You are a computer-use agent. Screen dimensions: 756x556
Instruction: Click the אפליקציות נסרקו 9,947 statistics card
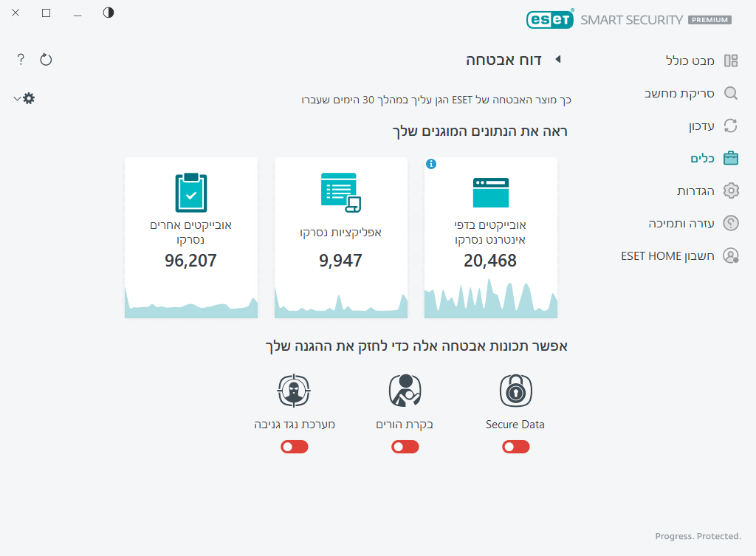tap(340, 238)
